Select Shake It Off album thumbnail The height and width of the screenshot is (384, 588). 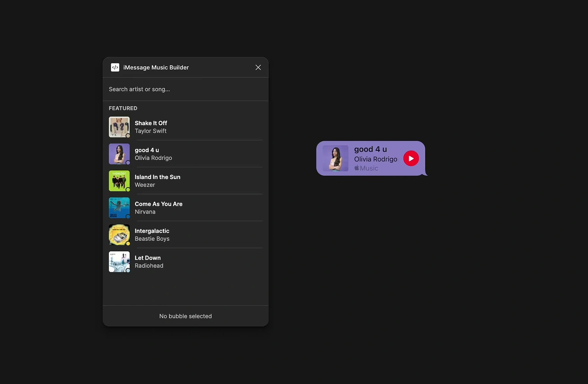(x=119, y=127)
